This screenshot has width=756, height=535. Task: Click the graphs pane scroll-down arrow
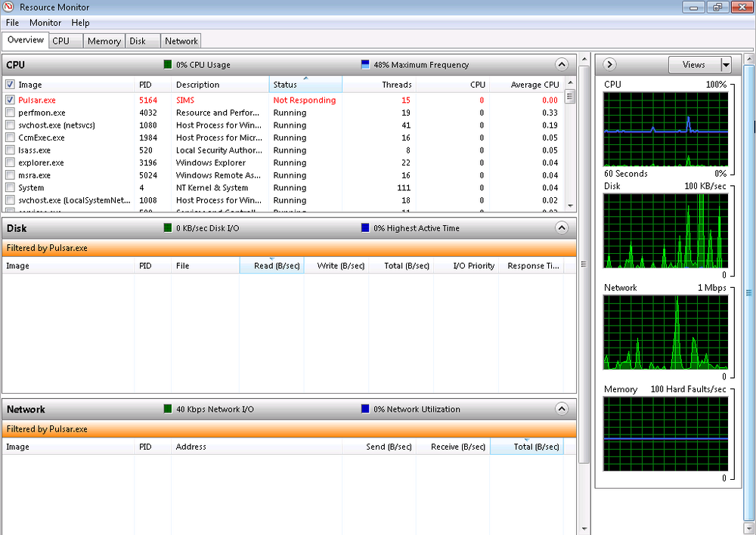pyautogui.click(x=748, y=529)
